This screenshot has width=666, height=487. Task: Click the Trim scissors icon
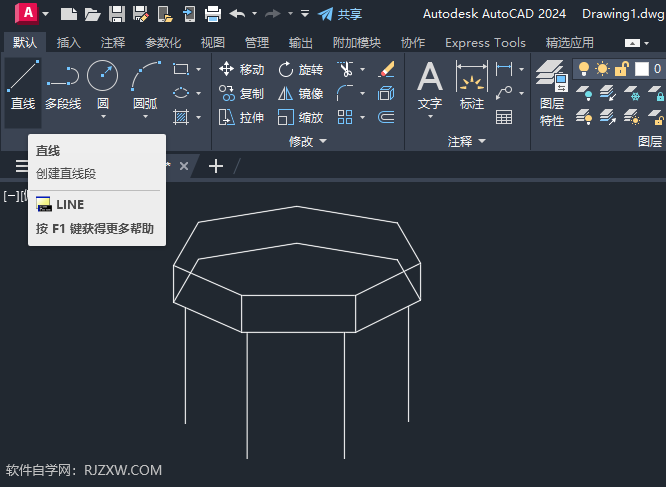coord(345,69)
